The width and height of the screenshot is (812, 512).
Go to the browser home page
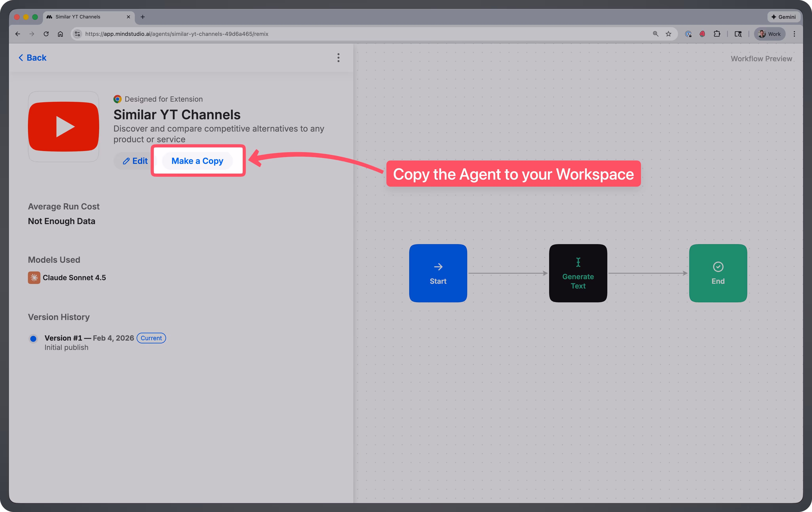(61, 34)
